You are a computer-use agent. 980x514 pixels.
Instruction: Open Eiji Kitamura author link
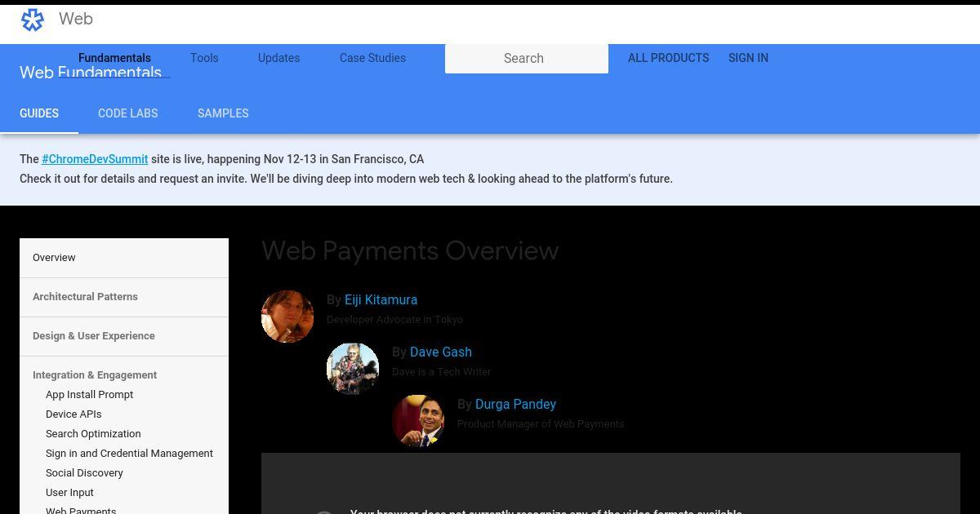381,300
